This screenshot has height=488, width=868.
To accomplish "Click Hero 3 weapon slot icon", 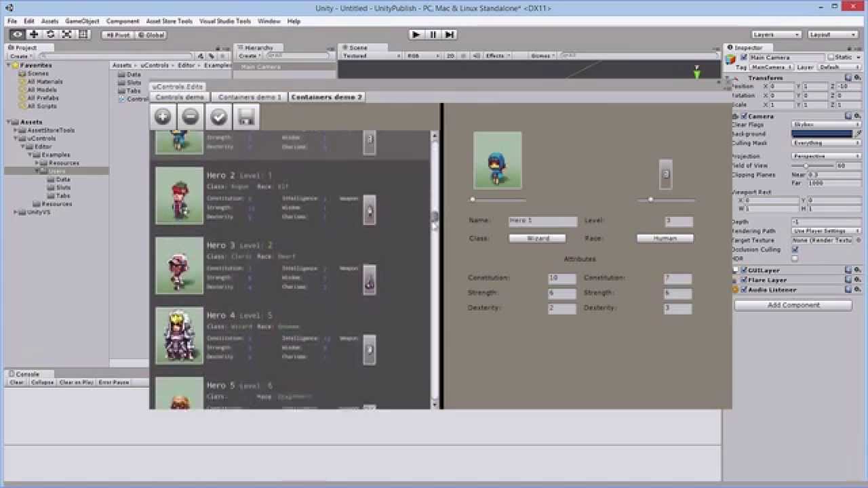I will [x=370, y=280].
